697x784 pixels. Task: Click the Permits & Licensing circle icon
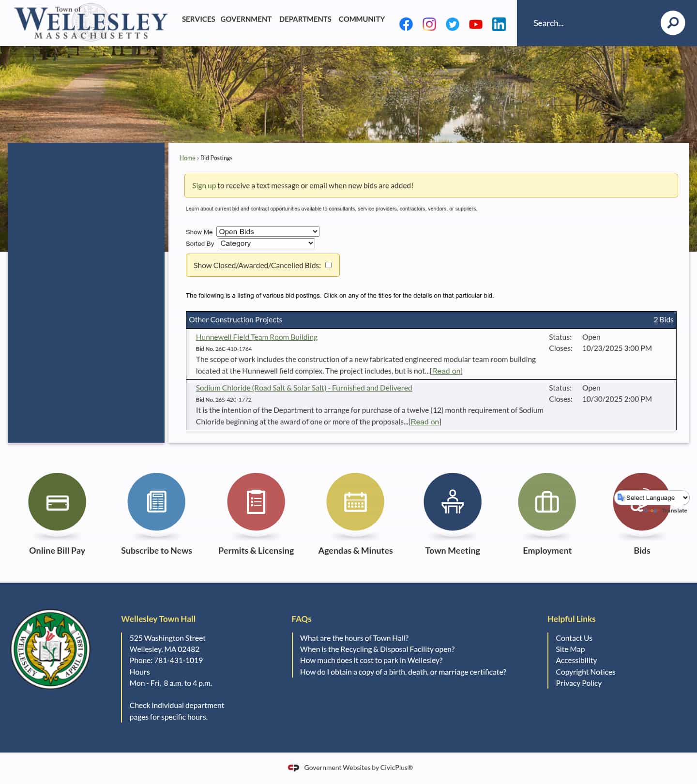[256, 502]
